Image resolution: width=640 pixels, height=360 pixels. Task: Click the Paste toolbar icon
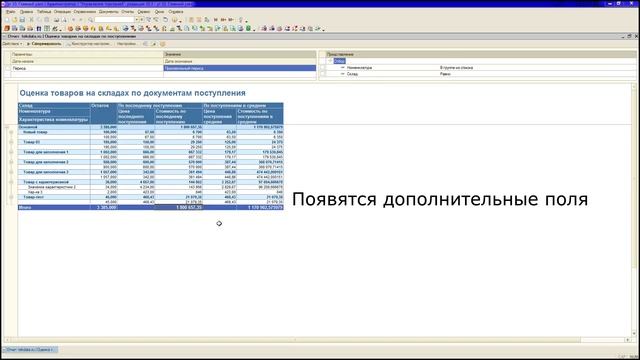(x=47, y=20)
